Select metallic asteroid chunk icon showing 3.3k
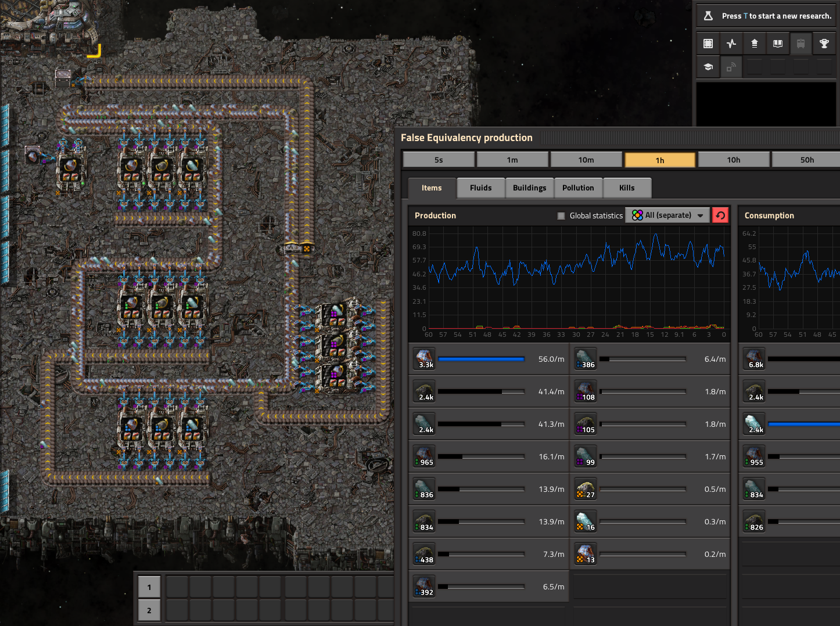Screen dimensions: 840x626 pyautogui.click(x=424, y=359)
